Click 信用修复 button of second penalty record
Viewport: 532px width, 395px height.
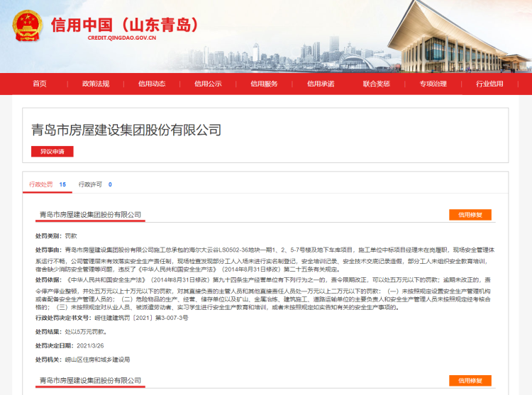(470, 380)
